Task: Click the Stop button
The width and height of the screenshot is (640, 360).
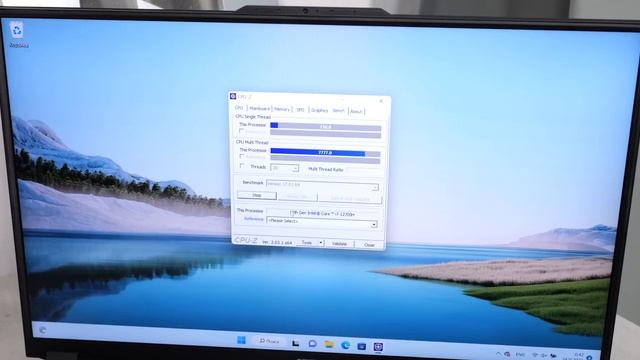Action: [x=257, y=196]
